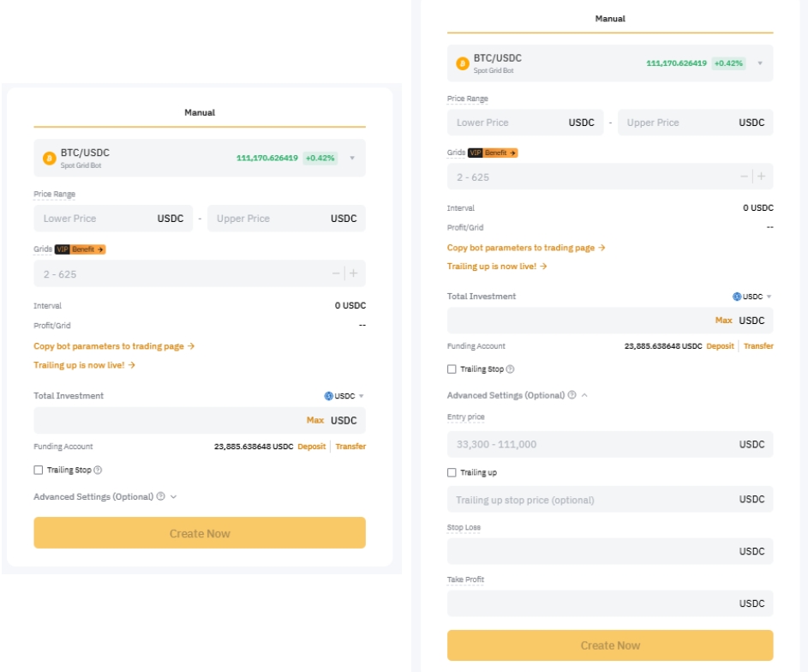Collapse Advanced Settings in the right panel

pyautogui.click(x=584, y=395)
